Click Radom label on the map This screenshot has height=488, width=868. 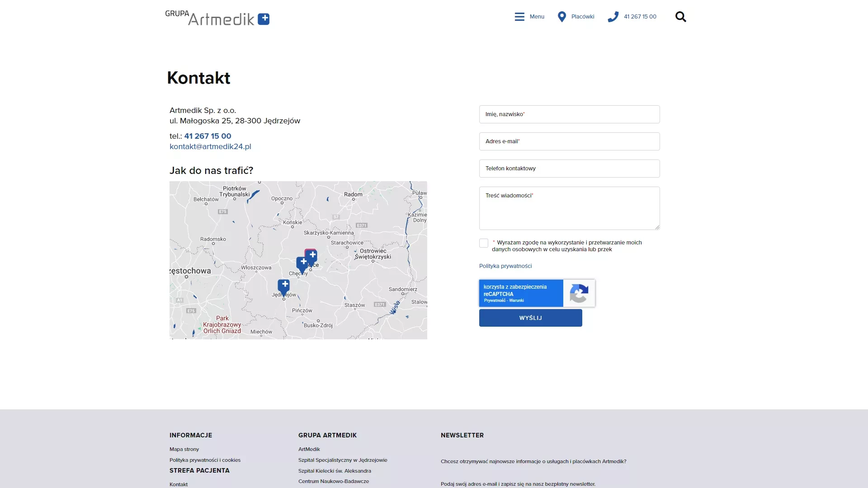(353, 194)
